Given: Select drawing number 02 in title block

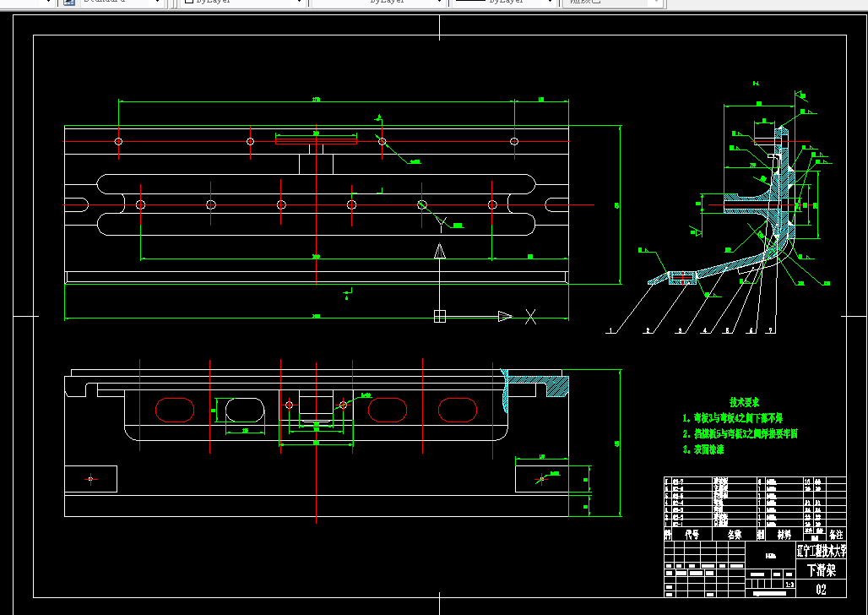Looking at the screenshot, I should coord(821,590).
